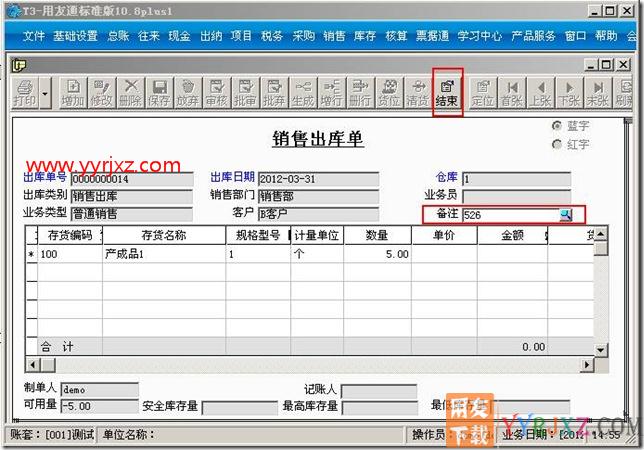This screenshot has height=450, width=644.
Task: Go to last record with 末张
Action: coord(598,93)
